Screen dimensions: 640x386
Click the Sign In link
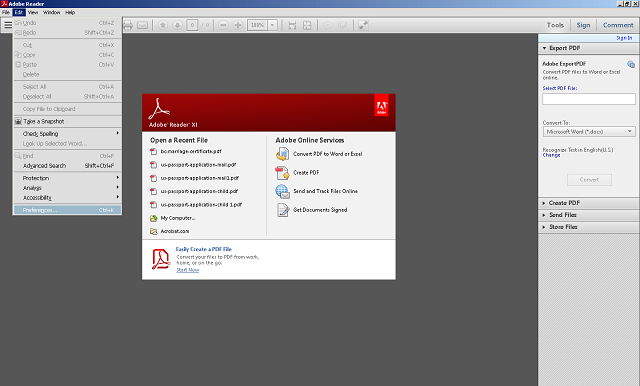tap(624, 38)
